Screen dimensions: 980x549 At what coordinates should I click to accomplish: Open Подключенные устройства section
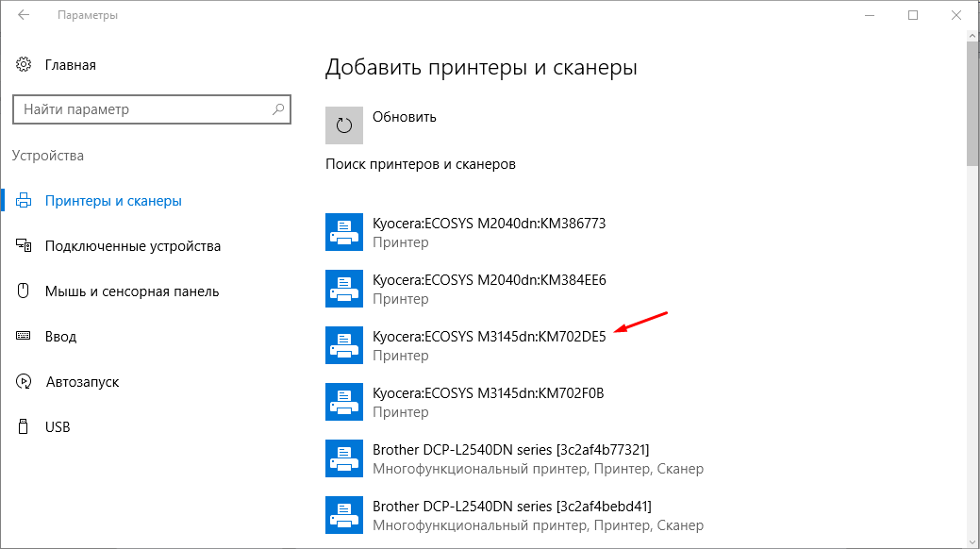pyautogui.click(x=132, y=246)
